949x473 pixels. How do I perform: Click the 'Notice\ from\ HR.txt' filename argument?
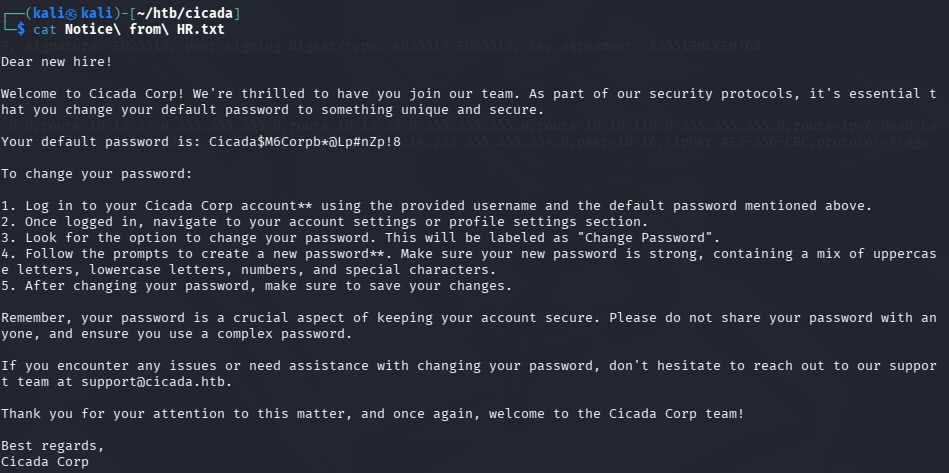(x=145, y=29)
